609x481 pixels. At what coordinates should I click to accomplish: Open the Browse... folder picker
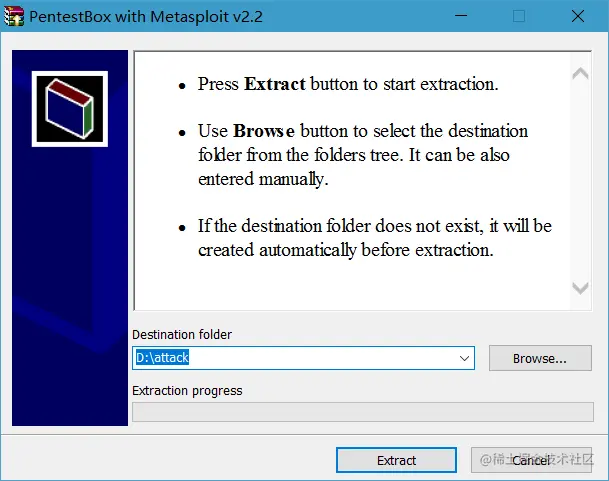click(540, 358)
